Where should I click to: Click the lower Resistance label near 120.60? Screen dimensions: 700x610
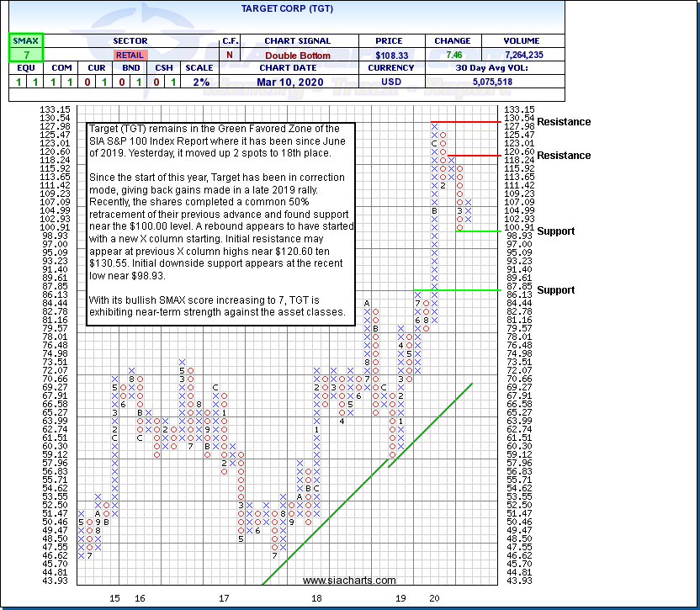tap(564, 156)
